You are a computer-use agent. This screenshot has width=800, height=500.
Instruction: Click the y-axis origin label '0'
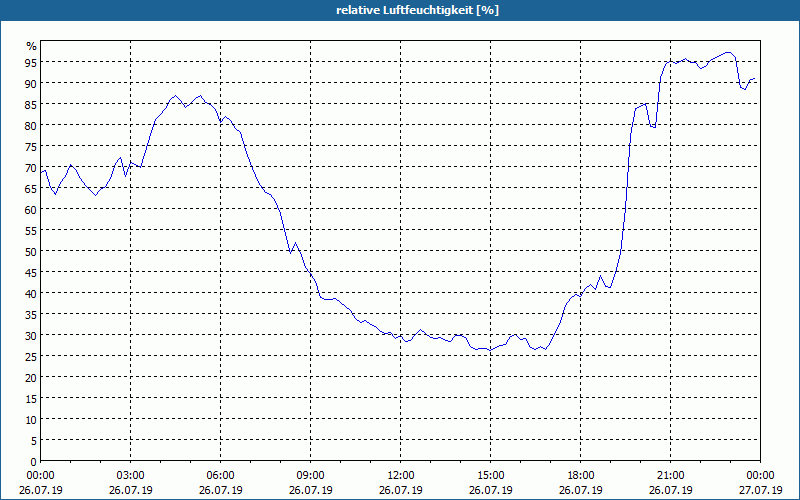(x=34, y=461)
